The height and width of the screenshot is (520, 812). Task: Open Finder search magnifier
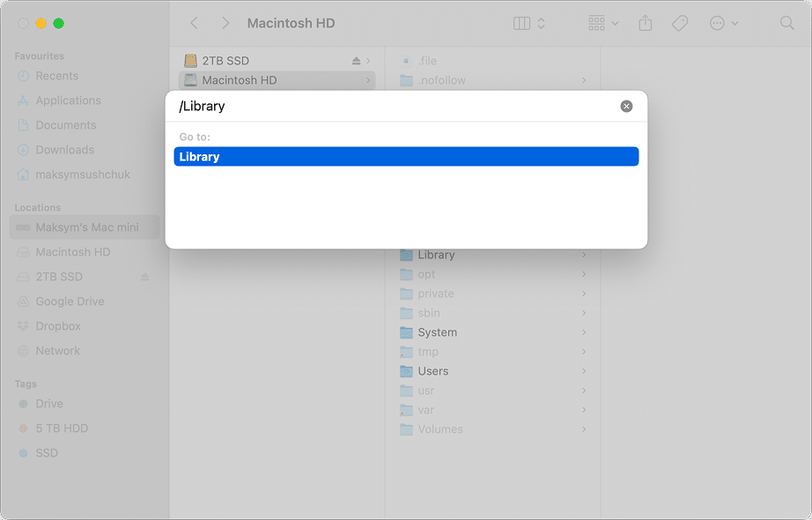pyautogui.click(x=787, y=23)
